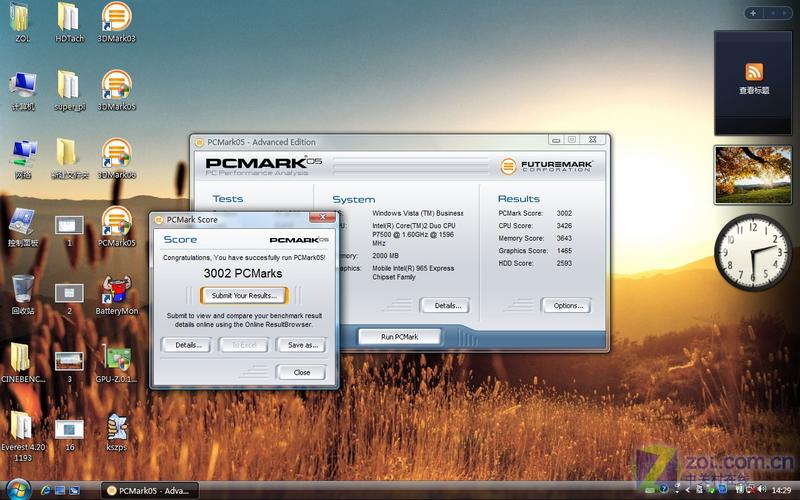Viewport: 800px width, 500px height.
Task: Launch the 3DMark06 shortcut
Action: tap(116, 159)
